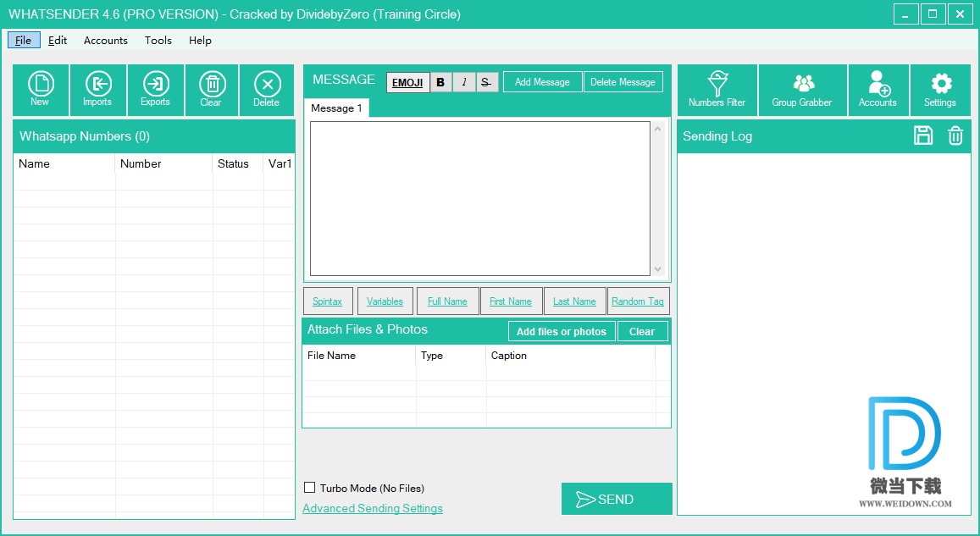The width and height of the screenshot is (980, 536).
Task: Open the Exports tool
Action: pos(156,90)
